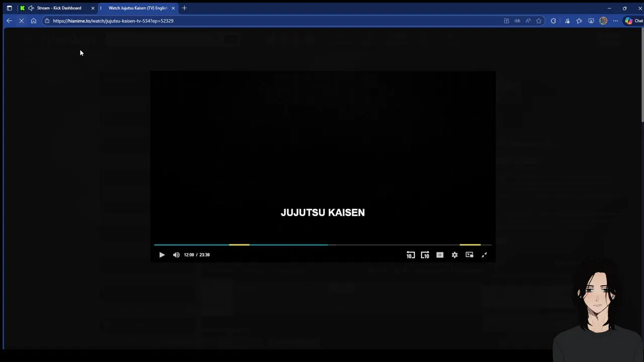Screen dimensions: 644x362
Task: Open video player settings gear
Action: pyautogui.click(x=454, y=255)
